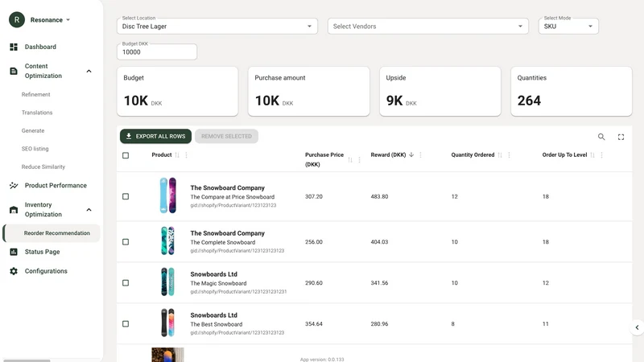Click the Status Page icon
The image size is (644, 362).
pyautogui.click(x=14, y=252)
